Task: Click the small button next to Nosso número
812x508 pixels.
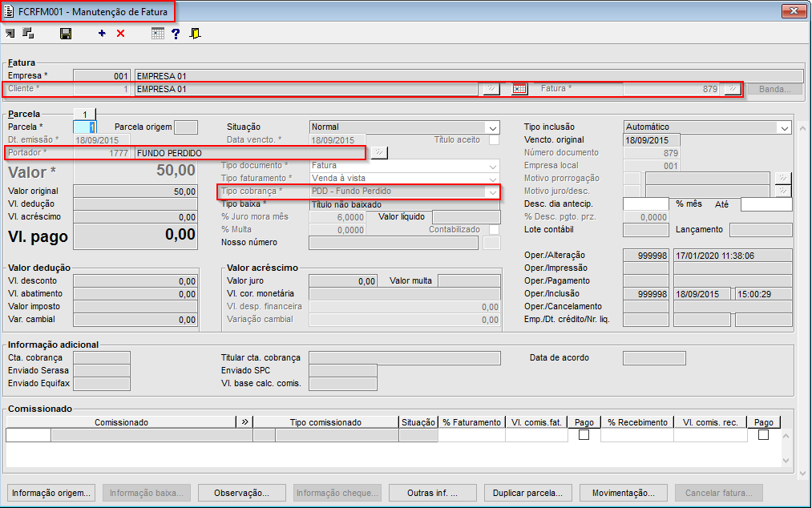Action: tap(491, 243)
